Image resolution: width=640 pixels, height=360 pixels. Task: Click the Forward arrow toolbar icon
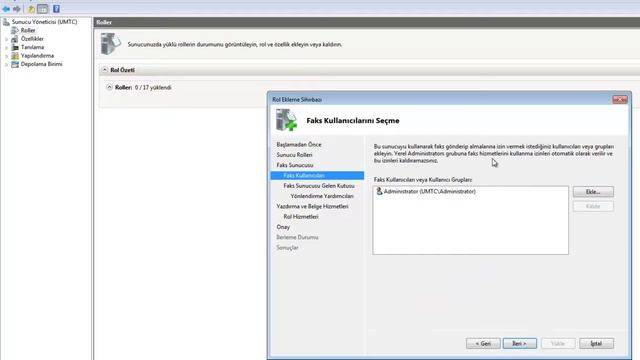tap(17, 9)
